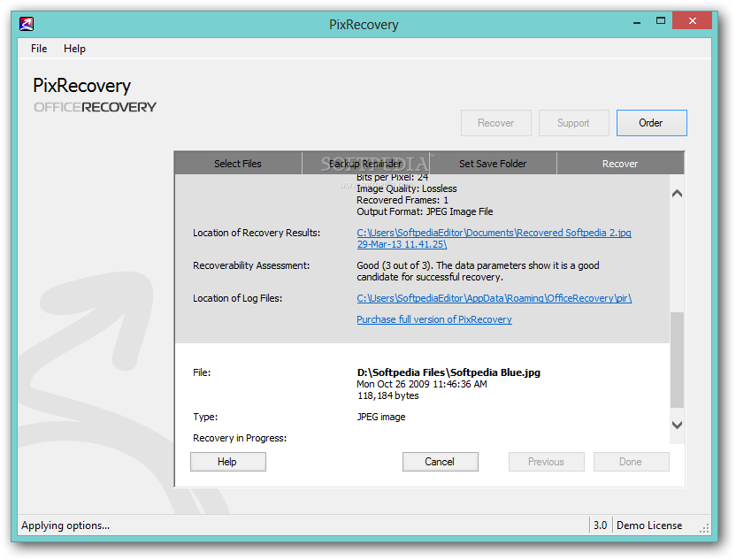Click the scroll up arrow in results pane
Viewport: 736px width, 560px height.
click(x=677, y=194)
